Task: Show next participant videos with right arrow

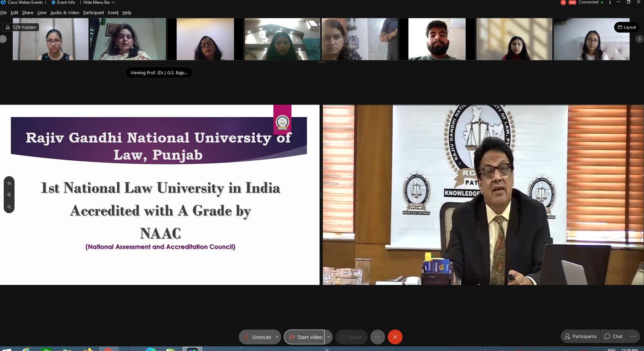Action: (x=639, y=39)
